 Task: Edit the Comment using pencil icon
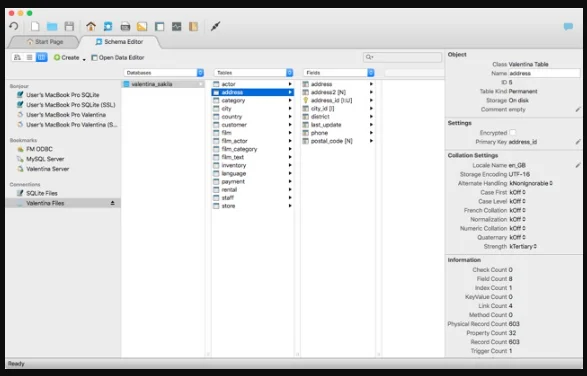click(578, 109)
